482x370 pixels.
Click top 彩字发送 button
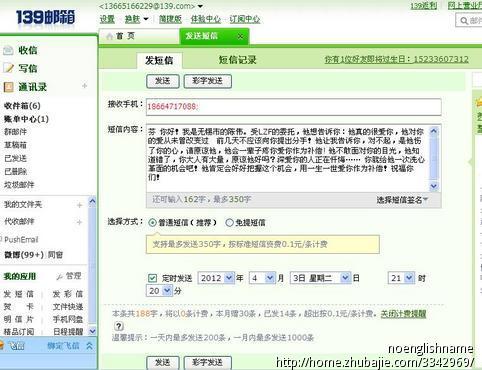[207, 81]
